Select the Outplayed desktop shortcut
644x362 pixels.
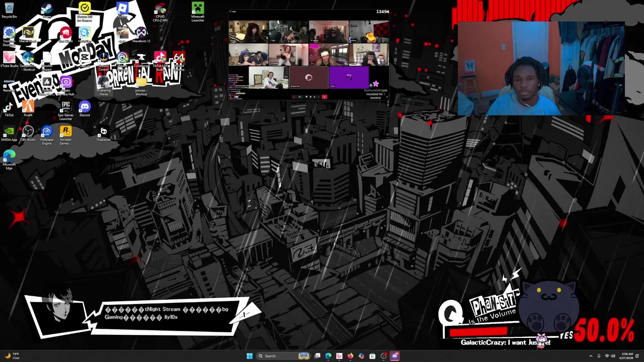pyautogui.click(x=103, y=134)
